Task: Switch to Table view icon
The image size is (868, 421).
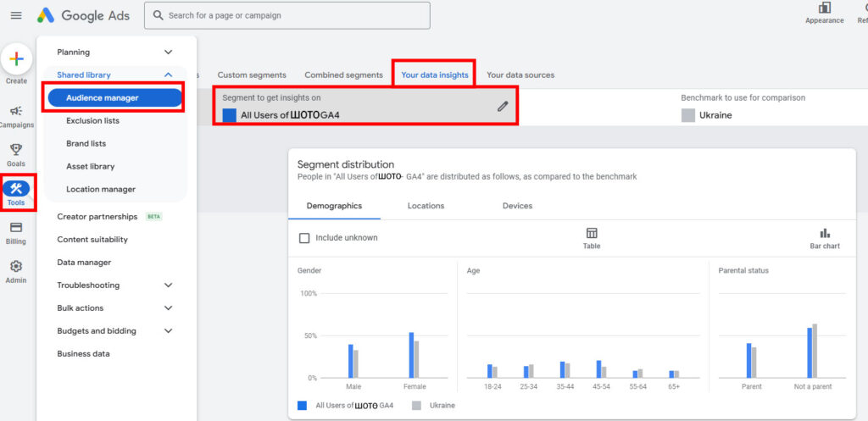Action: 592,233
